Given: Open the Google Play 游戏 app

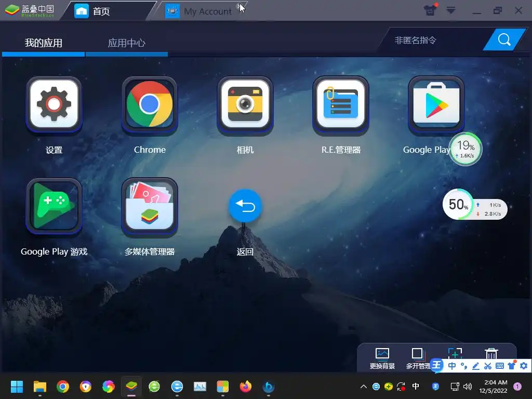Looking at the screenshot, I should tap(54, 206).
